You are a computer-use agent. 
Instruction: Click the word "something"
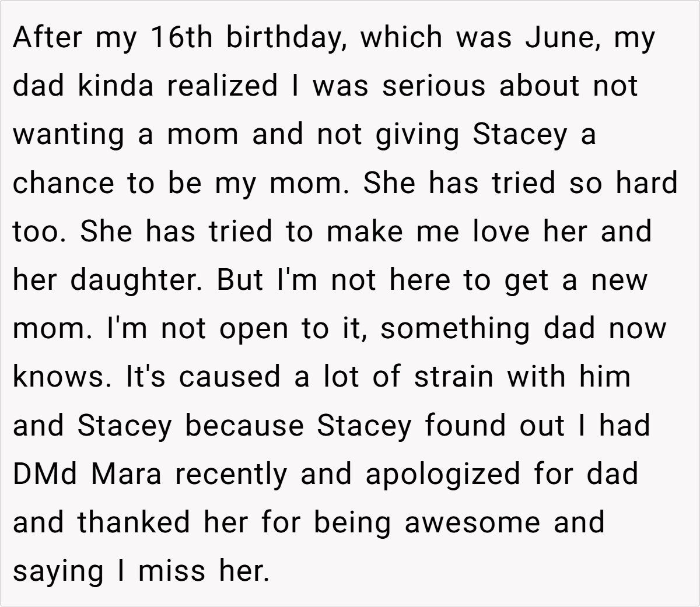pyautogui.click(x=454, y=328)
